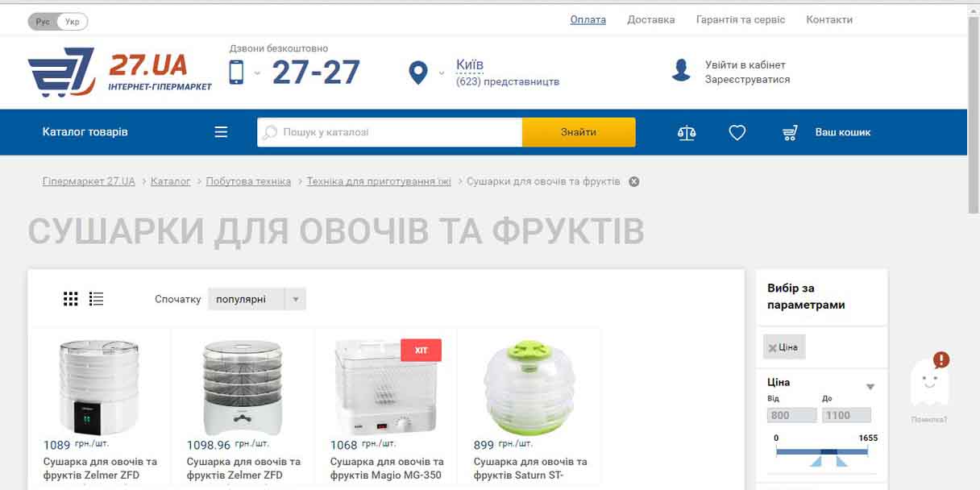Open Гарантія та сервіс page
980x490 pixels.
(741, 19)
